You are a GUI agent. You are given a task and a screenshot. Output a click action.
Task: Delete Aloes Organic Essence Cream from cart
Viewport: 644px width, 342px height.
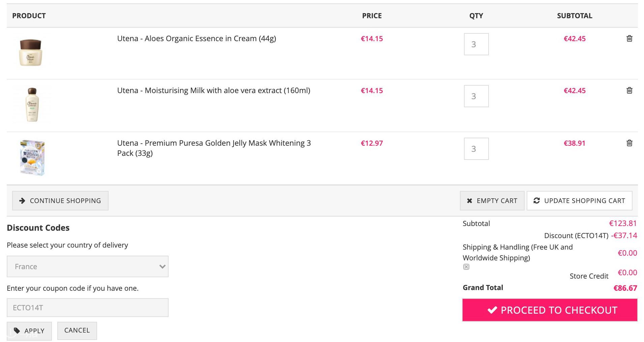[629, 38]
